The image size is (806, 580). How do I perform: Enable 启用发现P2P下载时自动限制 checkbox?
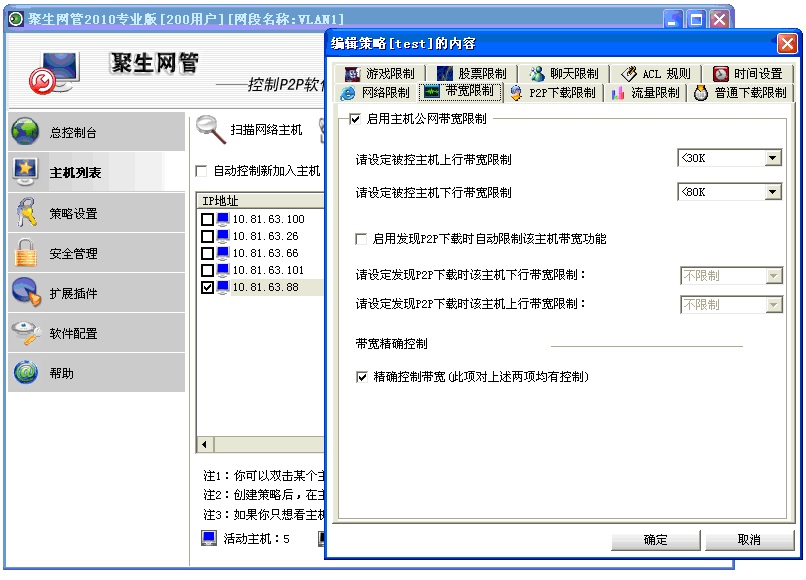tap(362, 239)
